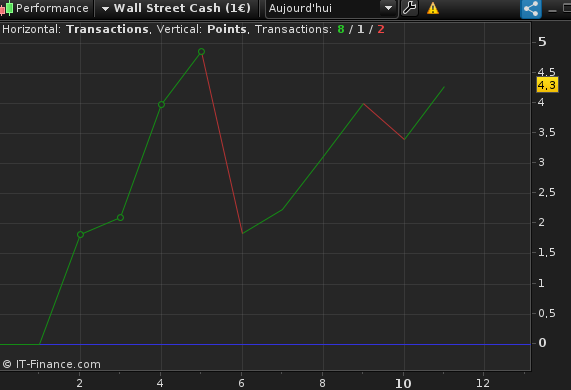Open the wrench settings tool
Image resolution: width=571 pixels, height=390 pixels.
[x=409, y=8]
